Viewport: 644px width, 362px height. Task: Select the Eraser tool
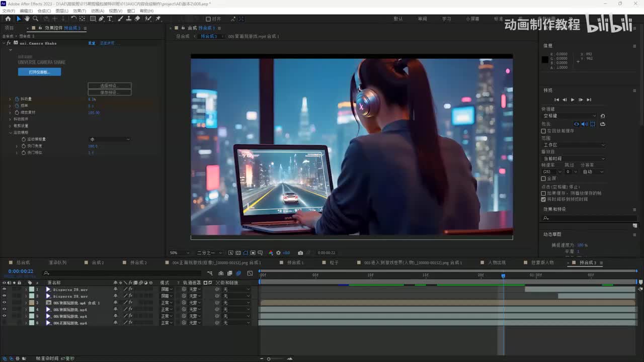coord(137,19)
